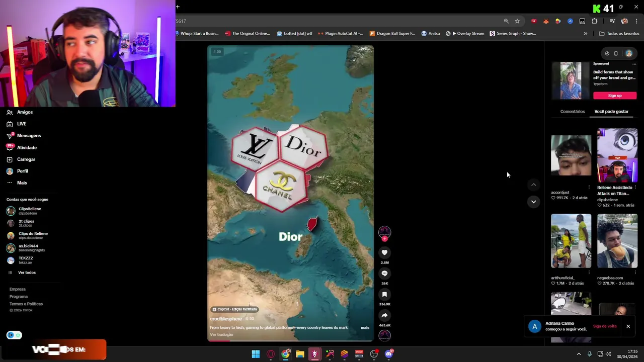Image resolution: width=644 pixels, height=362 pixels.
Task: Go to the previous video with up arrow
Action: [534, 185]
